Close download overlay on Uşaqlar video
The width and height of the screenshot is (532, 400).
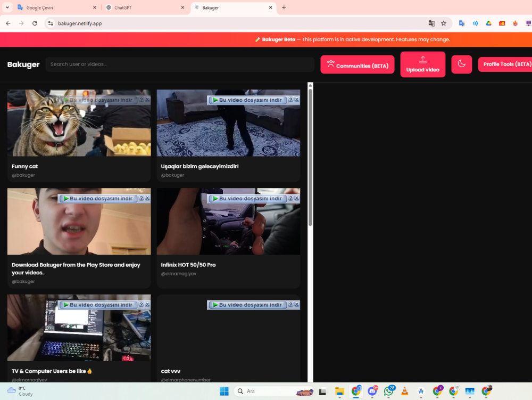297,100
